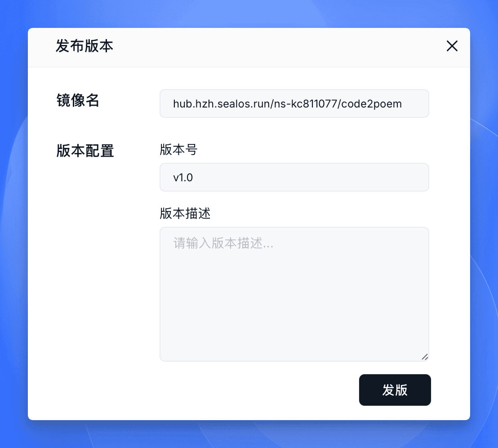Viewport: 498px width, 448px height.
Task: Place cursor after v1.0 text
Action: (193, 178)
